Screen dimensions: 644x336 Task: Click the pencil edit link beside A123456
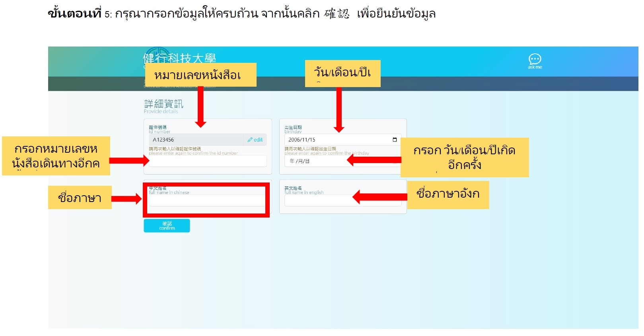[x=255, y=140]
